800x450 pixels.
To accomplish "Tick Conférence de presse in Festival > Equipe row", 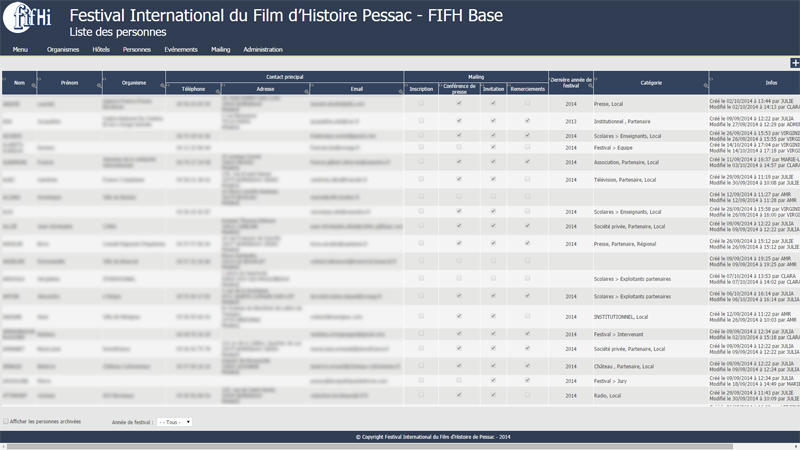I will [x=459, y=147].
